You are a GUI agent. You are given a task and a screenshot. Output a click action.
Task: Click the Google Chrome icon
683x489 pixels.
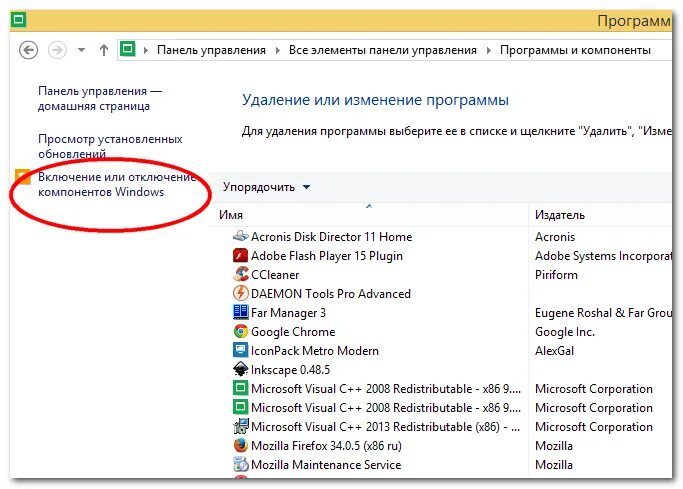(x=240, y=331)
